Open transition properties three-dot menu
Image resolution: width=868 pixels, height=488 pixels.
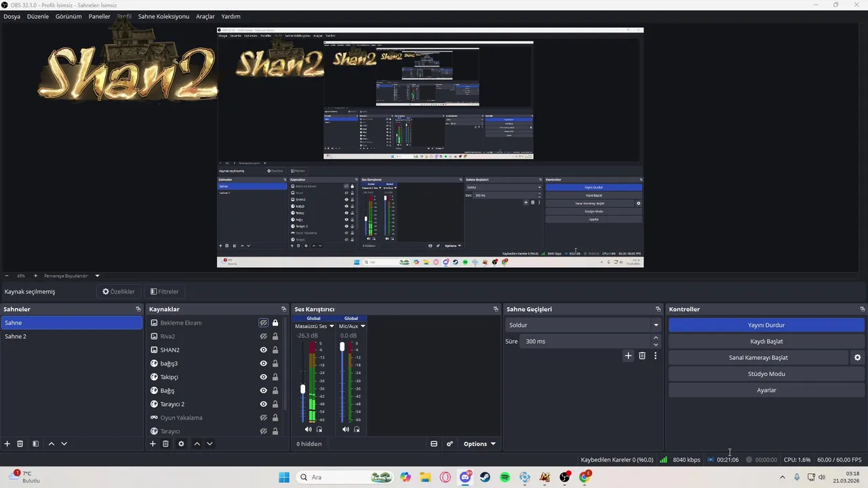coord(655,356)
